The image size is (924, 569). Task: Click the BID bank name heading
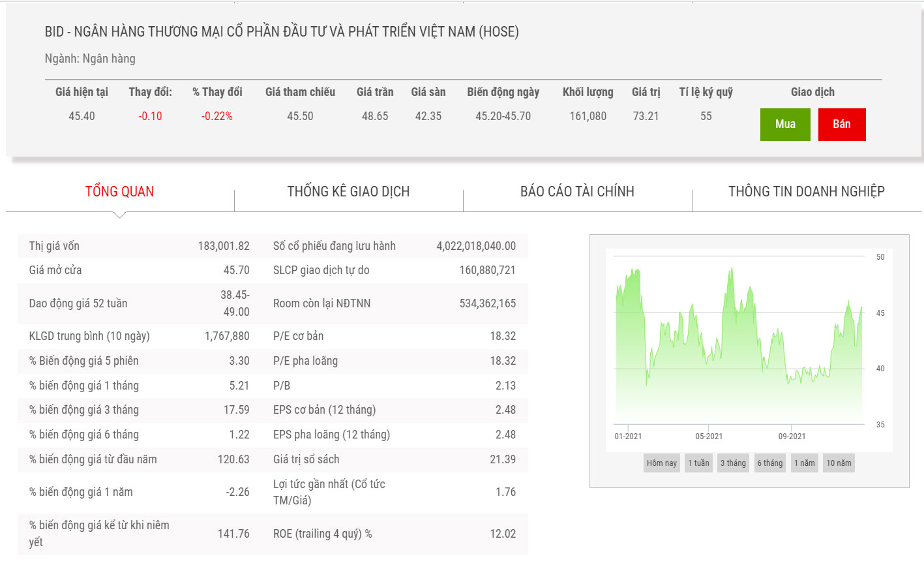tap(282, 32)
